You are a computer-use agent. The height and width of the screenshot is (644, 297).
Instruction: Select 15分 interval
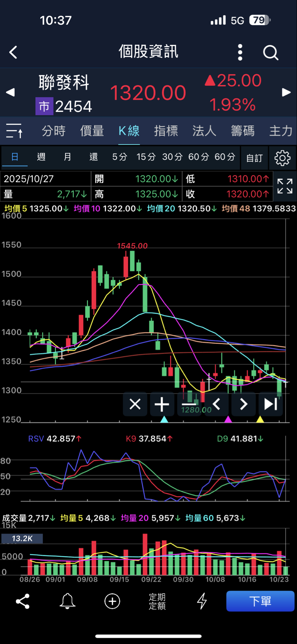146,157
